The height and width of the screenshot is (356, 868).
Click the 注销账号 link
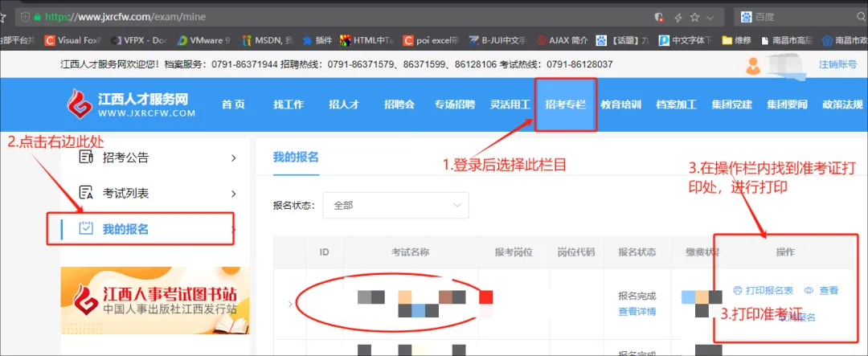tap(837, 64)
